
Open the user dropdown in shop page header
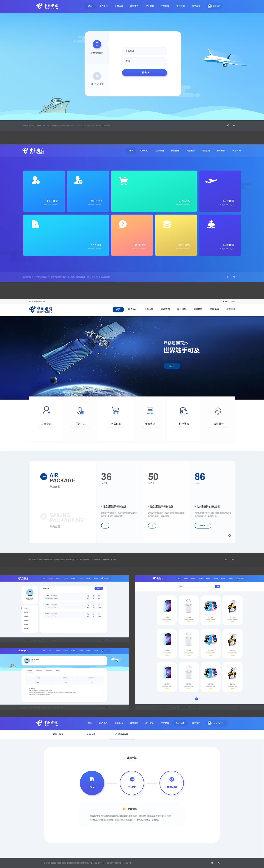241,579
